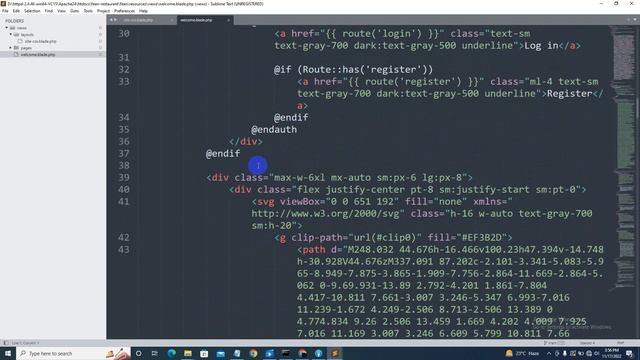Collapse the views folder in sidebar
640x360 pixels.
[7, 28]
